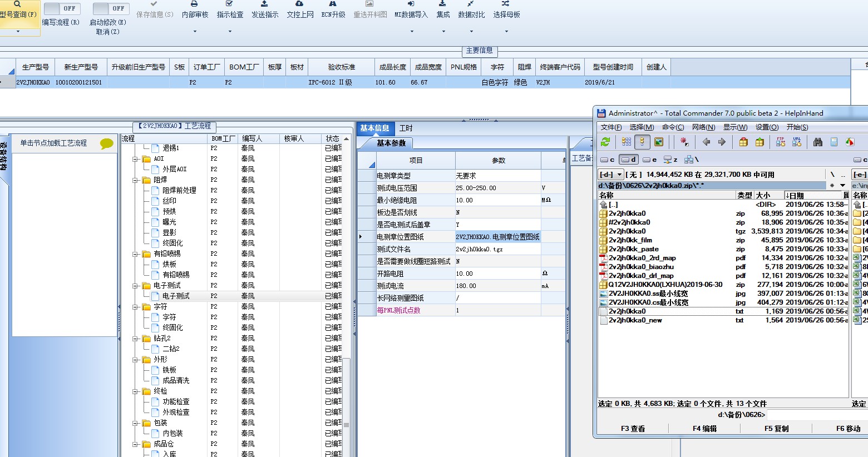The height and width of the screenshot is (457, 868).
Task: Click the yellow comment bubble icon
Action: click(x=106, y=143)
